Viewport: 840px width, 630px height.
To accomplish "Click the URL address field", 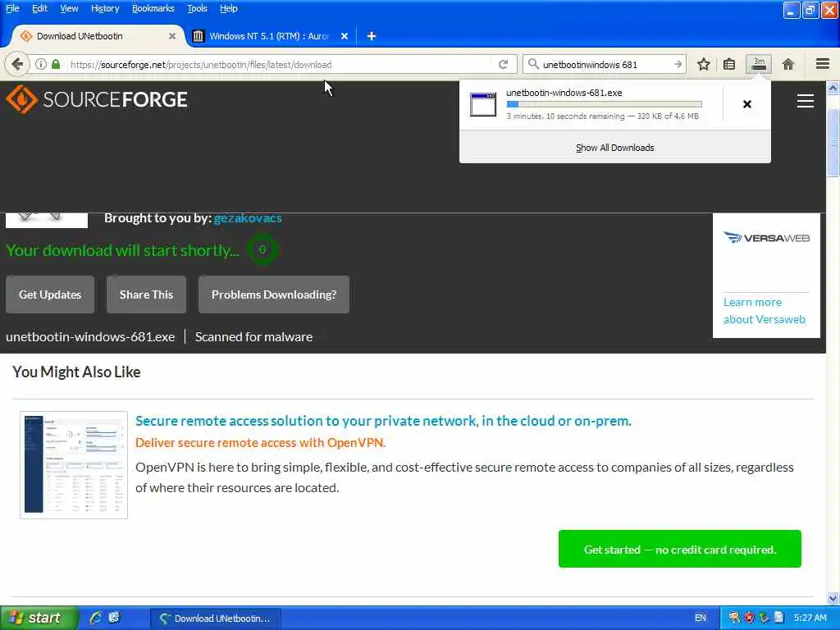I will (x=279, y=64).
